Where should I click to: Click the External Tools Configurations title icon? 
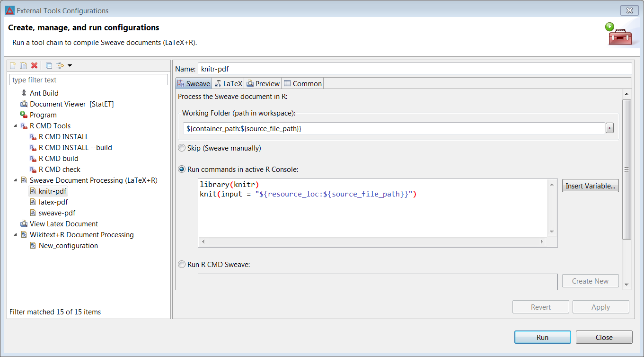pos(9,10)
